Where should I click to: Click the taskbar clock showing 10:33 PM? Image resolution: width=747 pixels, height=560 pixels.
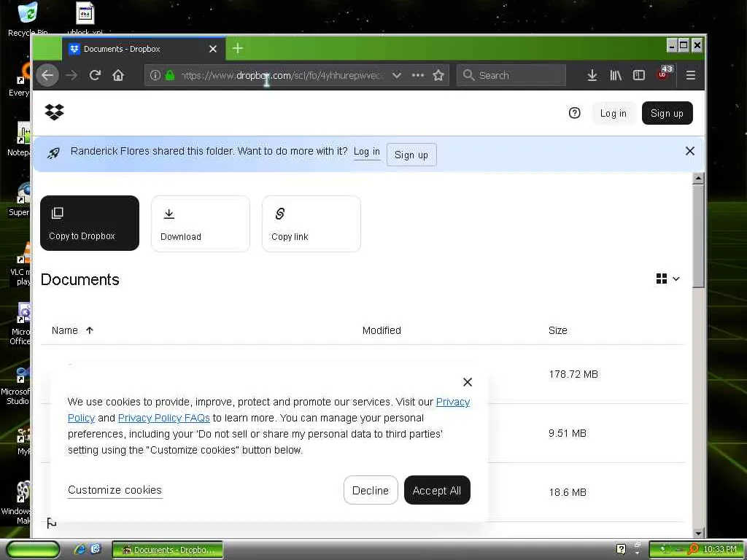pyautogui.click(x=719, y=550)
